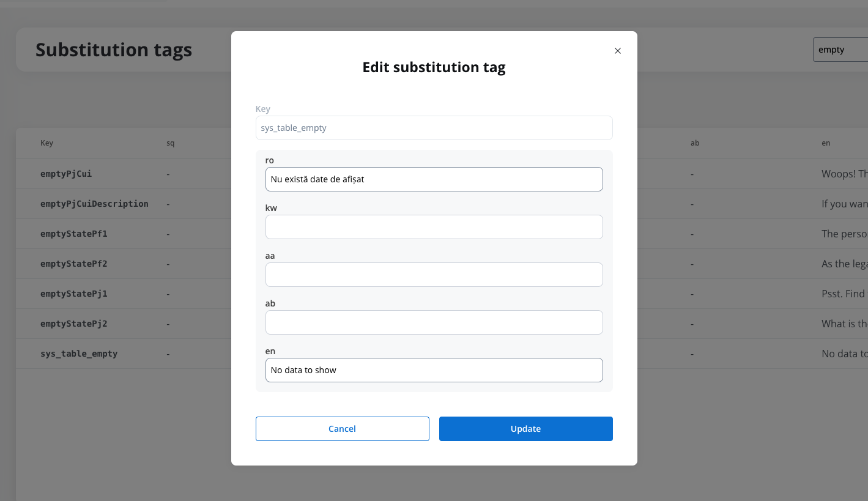Select the emptyPjCui table row
The width and height of the screenshot is (868, 501).
tap(442, 174)
